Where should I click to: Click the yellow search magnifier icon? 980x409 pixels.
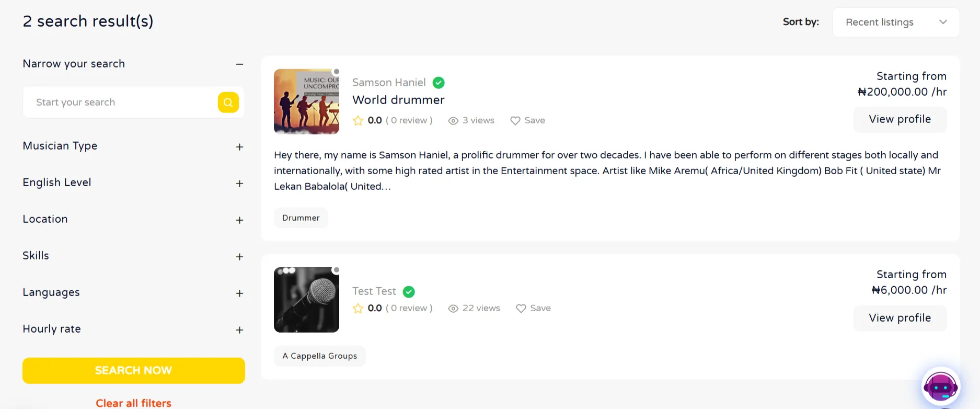[228, 103]
